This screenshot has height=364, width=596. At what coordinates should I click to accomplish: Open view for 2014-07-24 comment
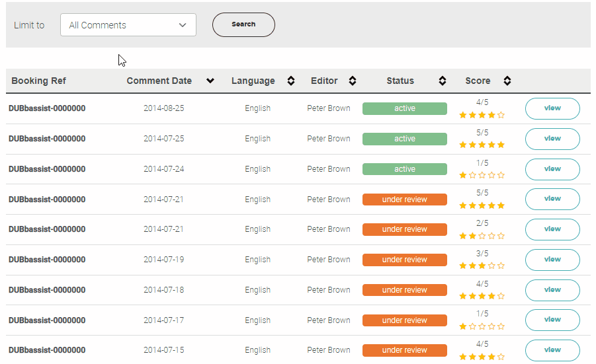click(552, 169)
